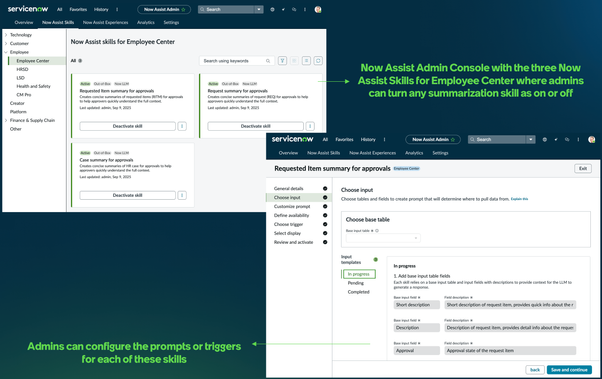Click the Save and continue button

(x=569, y=370)
